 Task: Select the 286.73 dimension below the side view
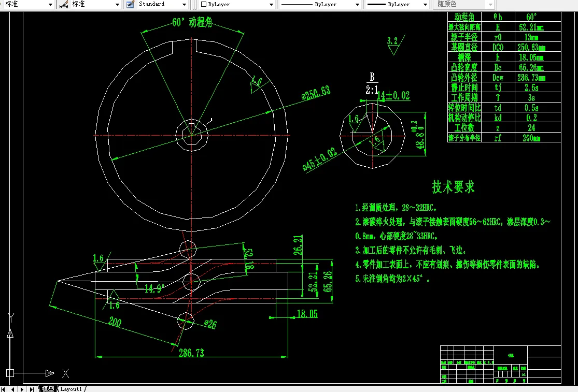191,353
